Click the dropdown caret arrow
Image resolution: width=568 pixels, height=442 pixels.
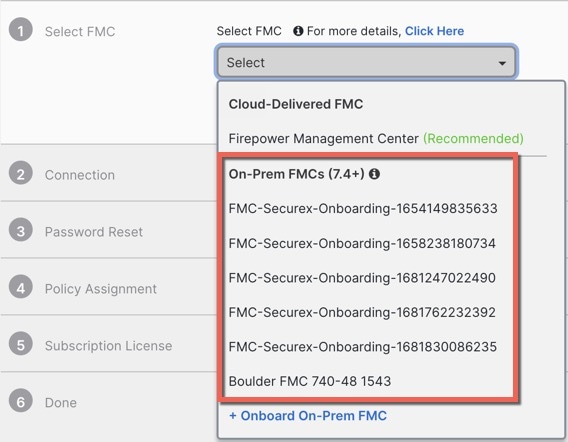coord(502,63)
